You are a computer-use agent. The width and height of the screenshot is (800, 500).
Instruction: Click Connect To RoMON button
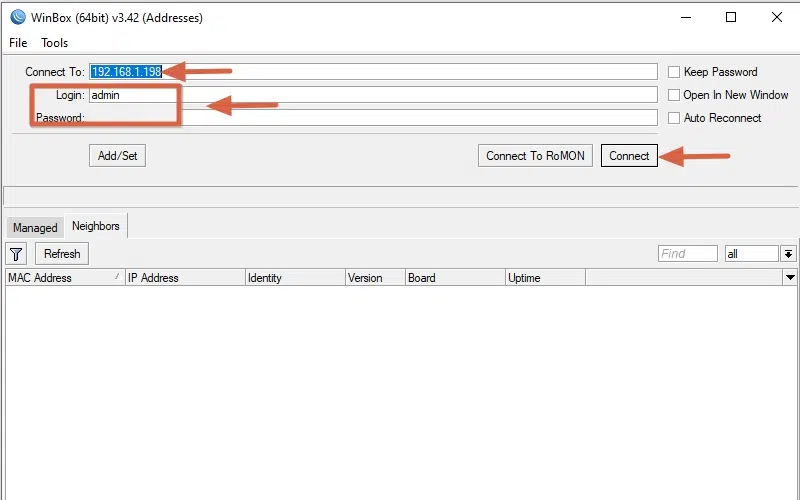[x=535, y=156]
